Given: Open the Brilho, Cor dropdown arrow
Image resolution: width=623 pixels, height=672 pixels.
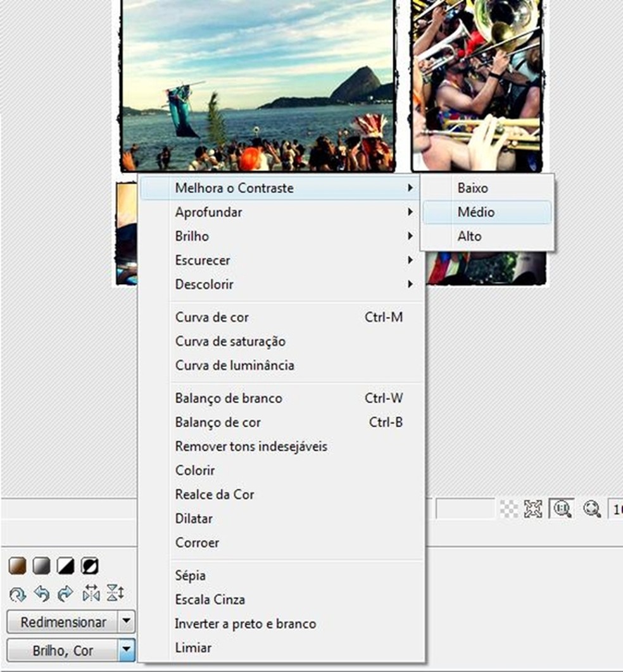Looking at the screenshot, I should [127, 650].
